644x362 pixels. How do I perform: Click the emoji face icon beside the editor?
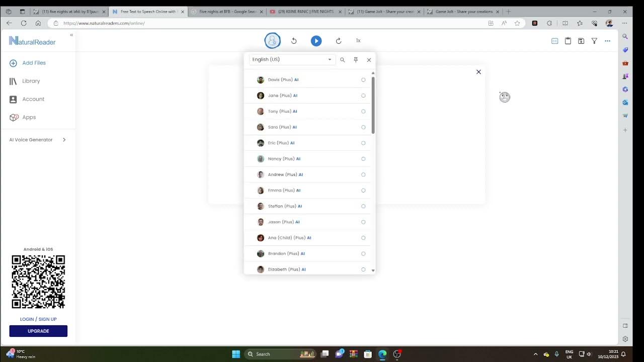pyautogui.click(x=505, y=97)
